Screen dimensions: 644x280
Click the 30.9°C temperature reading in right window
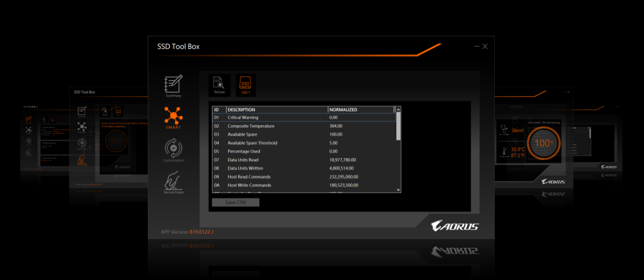[x=518, y=149]
